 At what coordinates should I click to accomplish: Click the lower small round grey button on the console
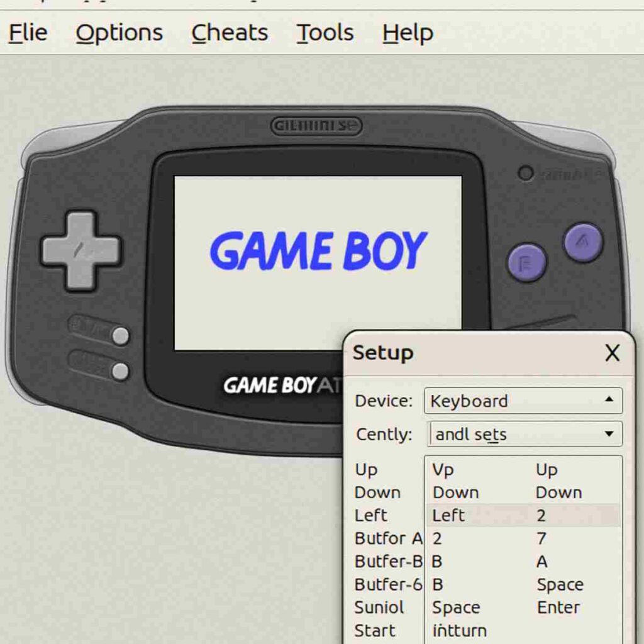click(120, 371)
